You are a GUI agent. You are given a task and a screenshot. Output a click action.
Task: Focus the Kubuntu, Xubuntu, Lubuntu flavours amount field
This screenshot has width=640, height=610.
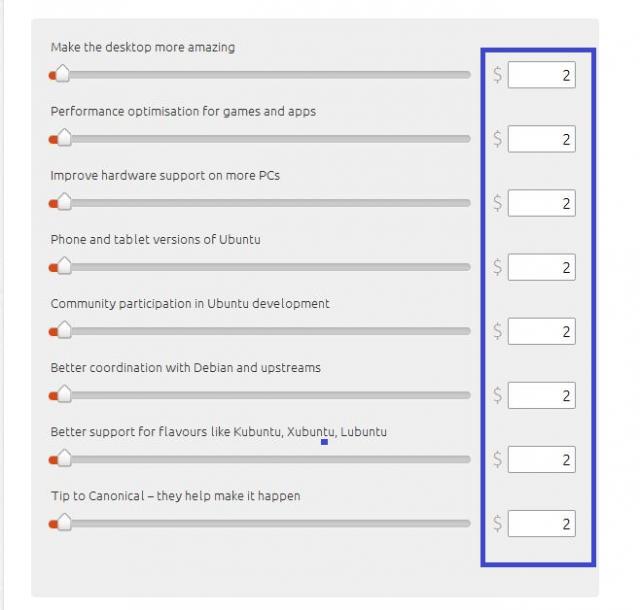[x=541, y=459]
